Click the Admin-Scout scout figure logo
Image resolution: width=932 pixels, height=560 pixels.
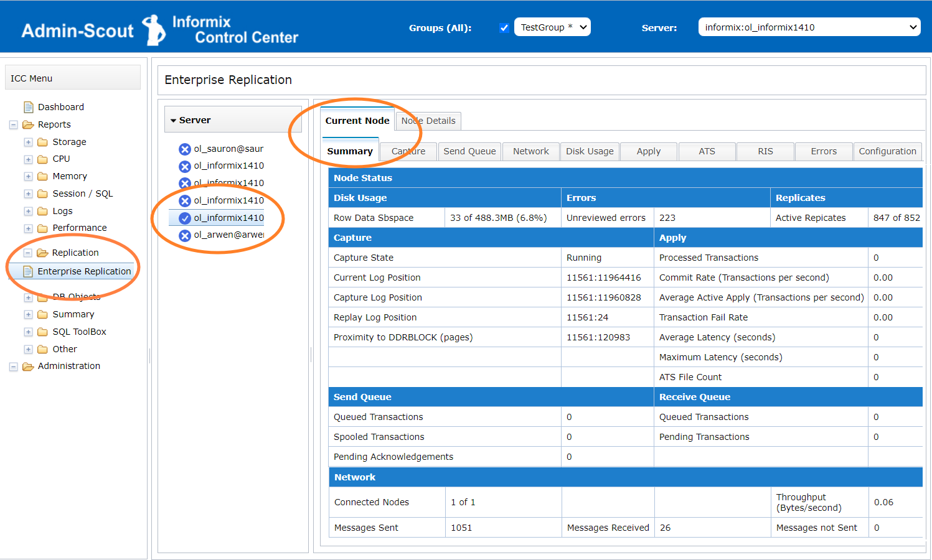point(154,30)
